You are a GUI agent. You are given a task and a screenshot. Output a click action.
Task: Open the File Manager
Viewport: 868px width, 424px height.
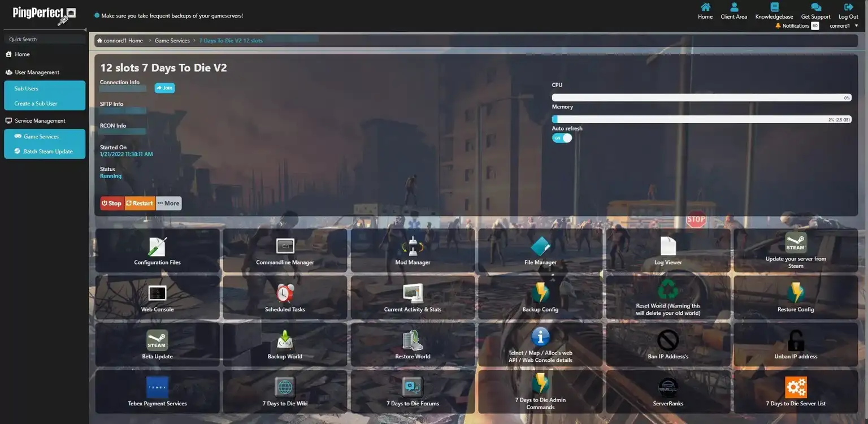pos(540,250)
